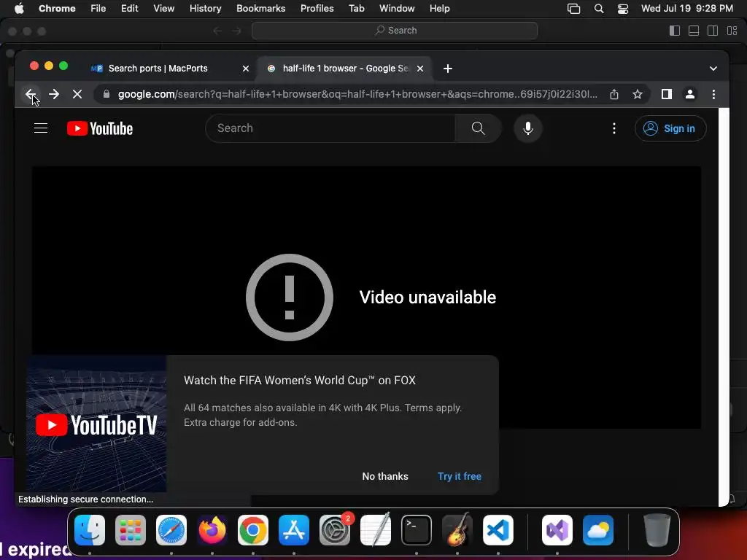The height and width of the screenshot is (560, 747).
Task: Open Control Center in menu bar
Action: (x=623, y=9)
